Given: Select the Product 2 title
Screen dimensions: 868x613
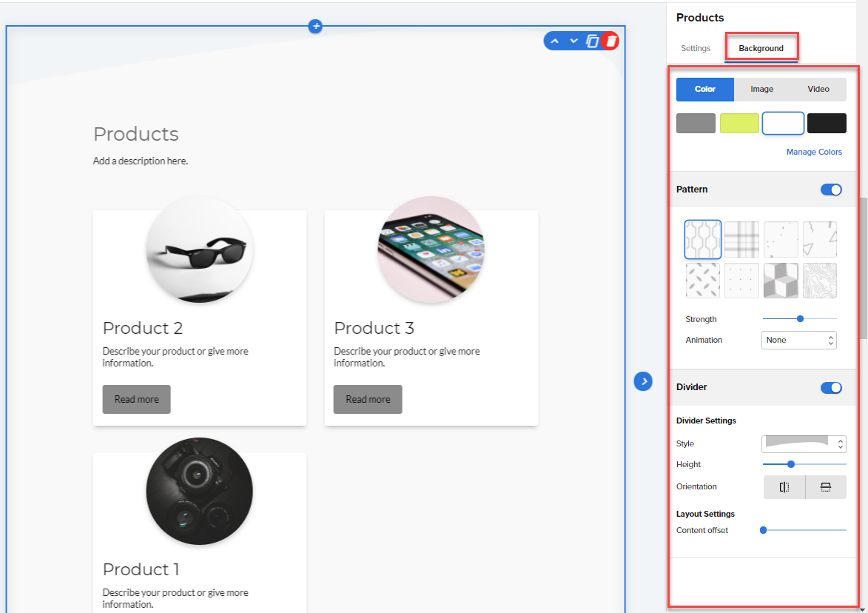Looking at the screenshot, I should pos(143,328).
